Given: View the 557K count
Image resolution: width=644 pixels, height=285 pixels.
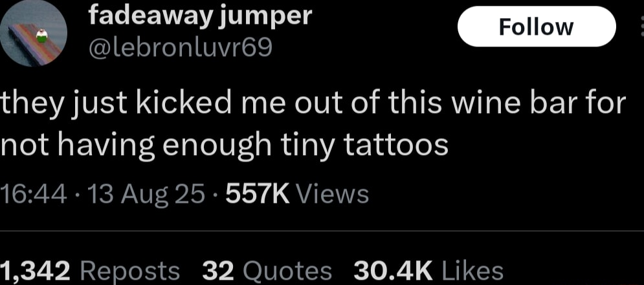Looking at the screenshot, I should 258,195.
